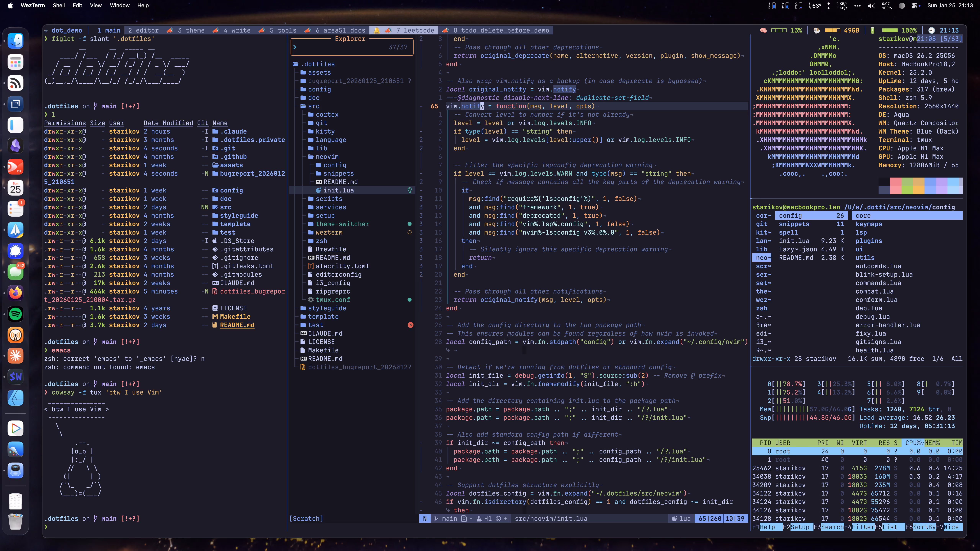Click megaphone icon before 3 theme tab
The height and width of the screenshot is (551, 980).
point(170,30)
